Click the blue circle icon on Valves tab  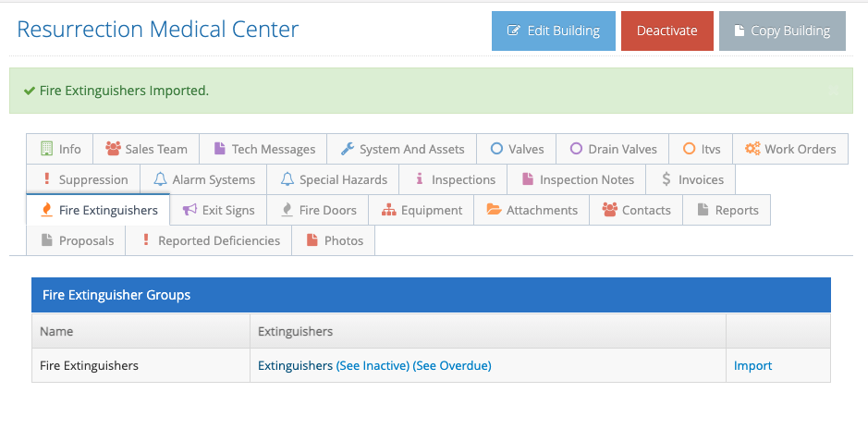[x=496, y=148]
